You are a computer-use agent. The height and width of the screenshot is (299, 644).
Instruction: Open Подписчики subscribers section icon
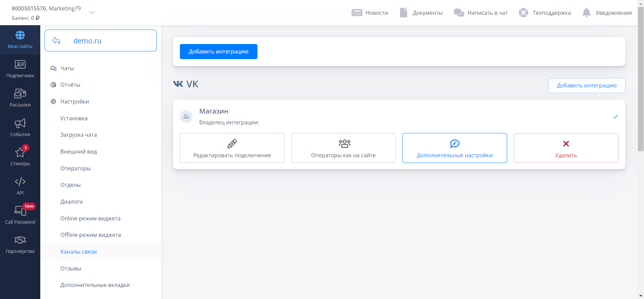(20, 65)
